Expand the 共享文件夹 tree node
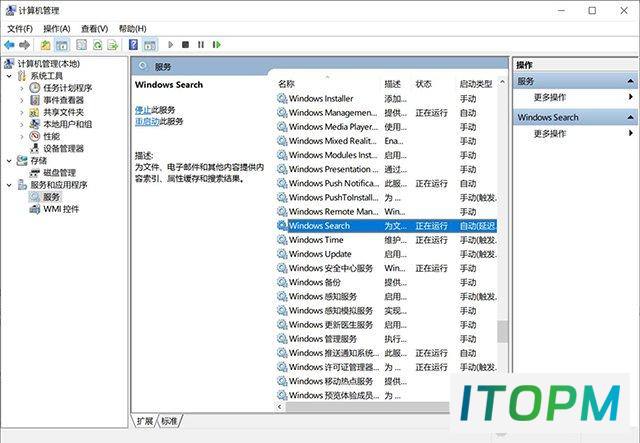The image size is (640, 443). 22,112
